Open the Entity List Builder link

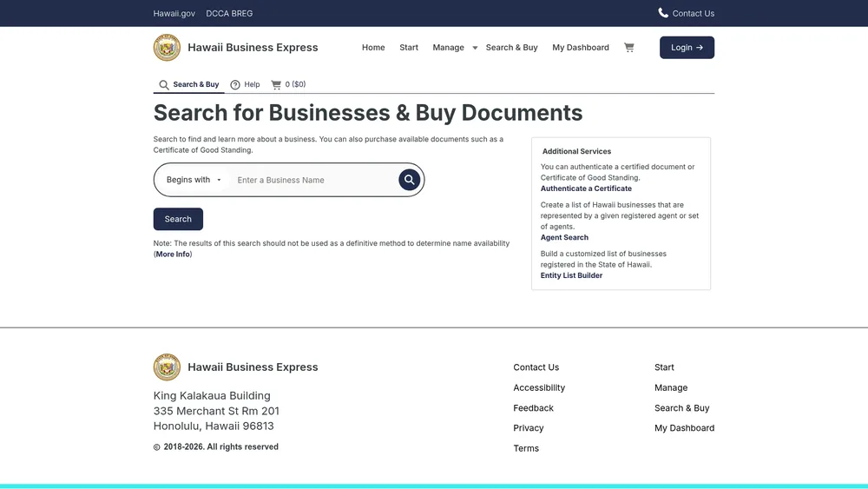point(571,275)
